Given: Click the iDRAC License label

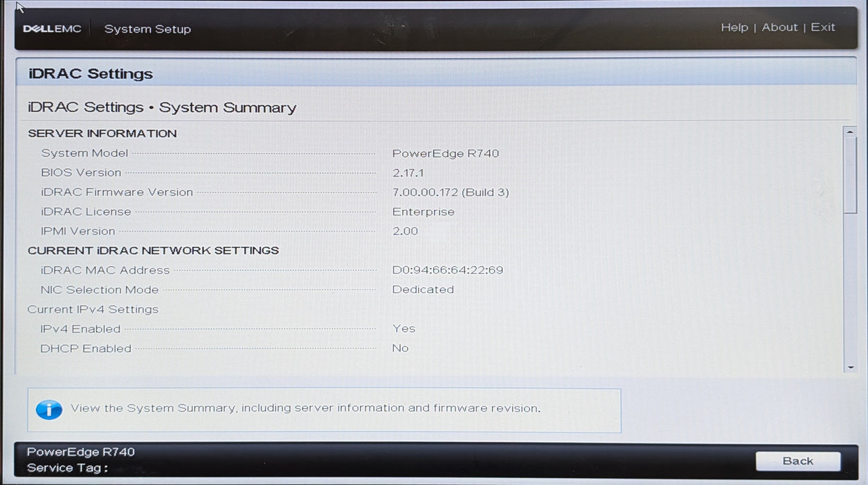Looking at the screenshot, I should (x=86, y=211).
